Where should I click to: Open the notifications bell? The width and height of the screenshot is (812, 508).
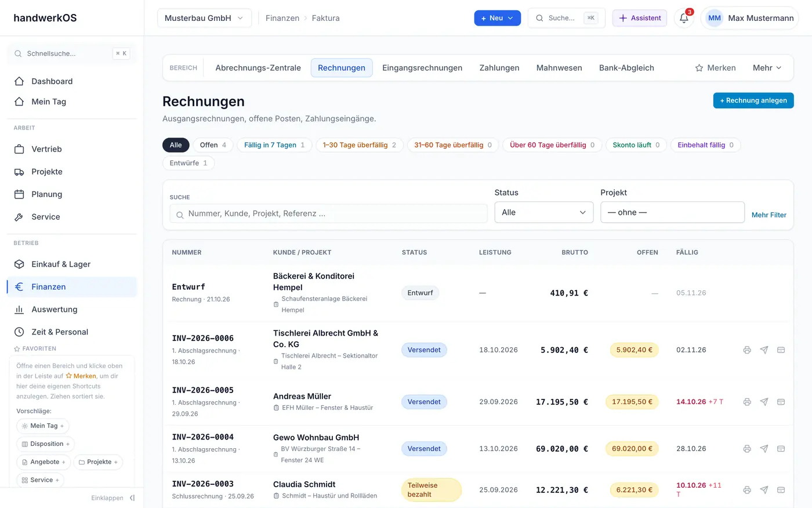tap(684, 18)
